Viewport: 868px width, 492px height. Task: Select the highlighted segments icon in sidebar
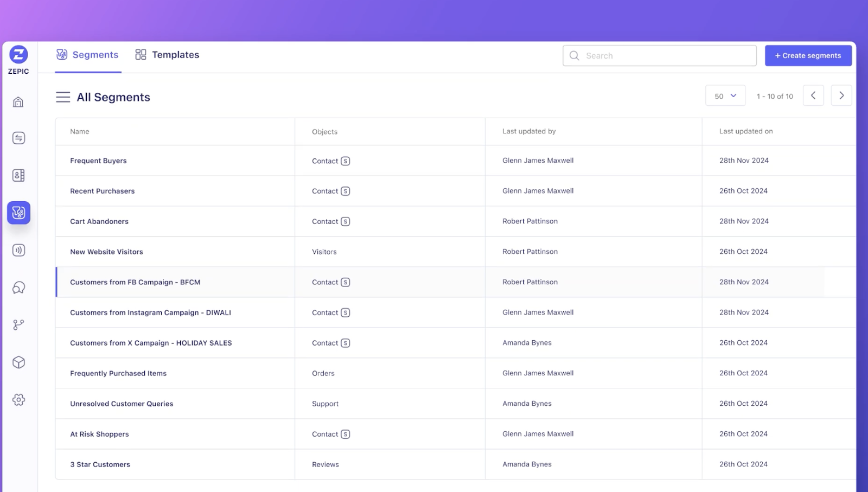(18, 213)
